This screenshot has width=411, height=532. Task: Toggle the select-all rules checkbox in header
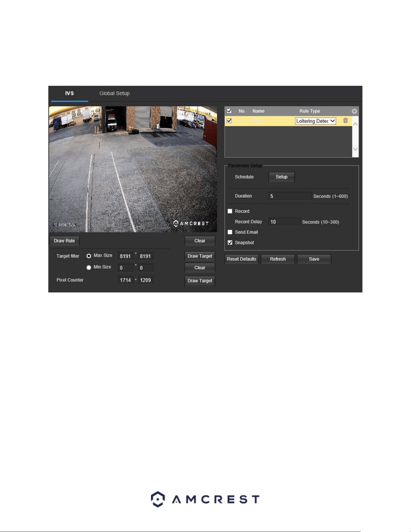click(229, 111)
